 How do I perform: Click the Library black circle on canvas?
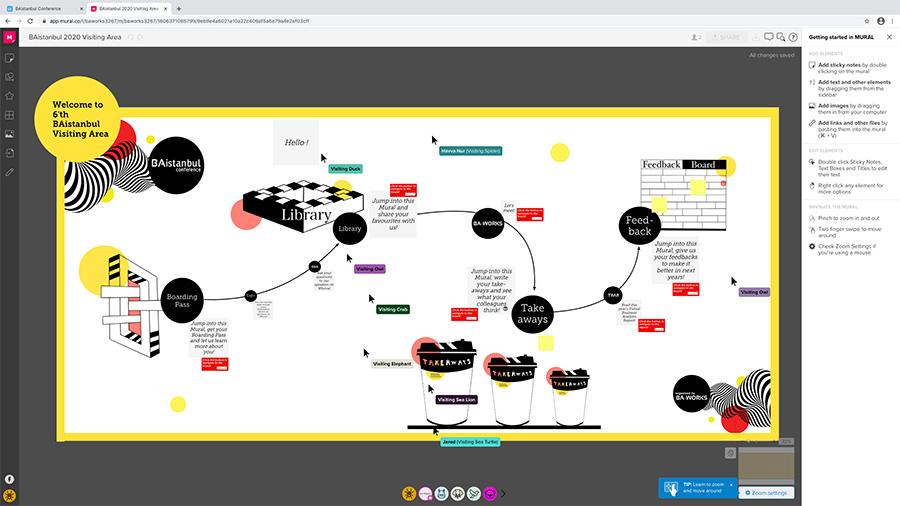350,228
